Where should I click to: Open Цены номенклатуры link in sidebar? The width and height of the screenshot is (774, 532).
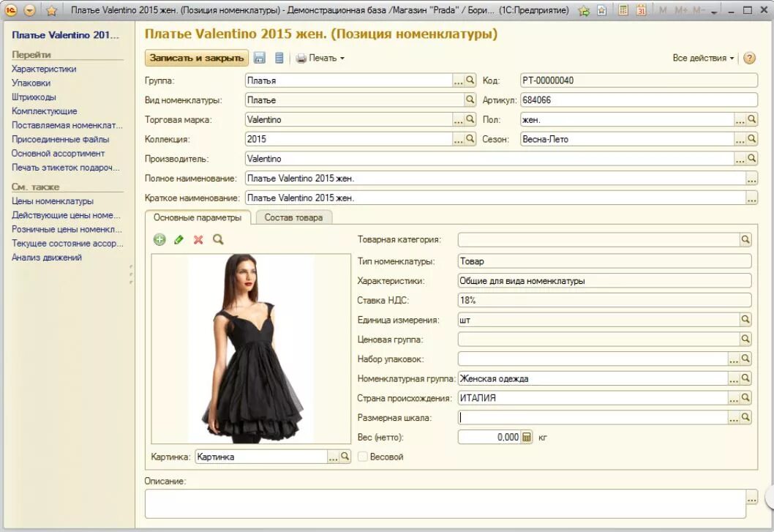point(53,201)
